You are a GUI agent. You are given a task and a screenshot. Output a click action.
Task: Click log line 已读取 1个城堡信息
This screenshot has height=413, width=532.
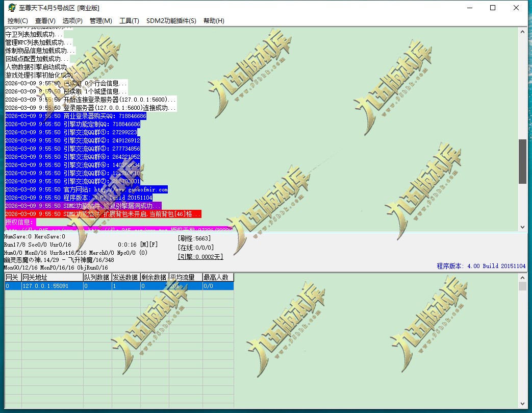(66, 92)
